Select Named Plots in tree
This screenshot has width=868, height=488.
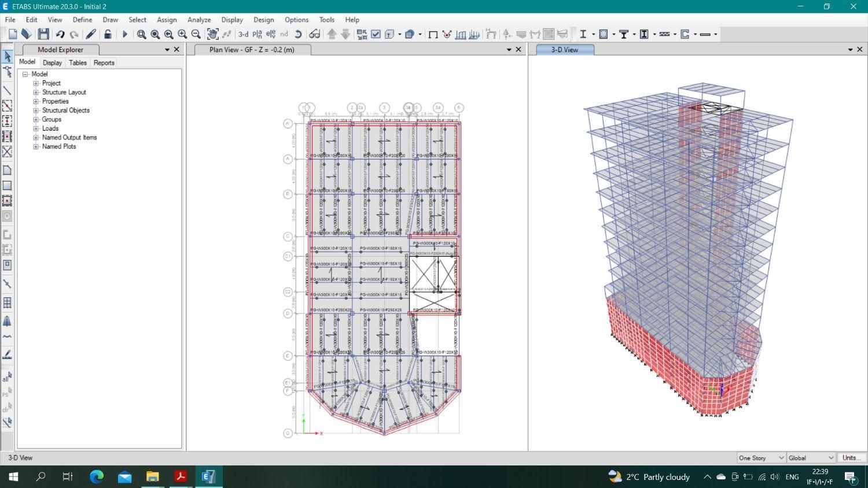coord(59,147)
